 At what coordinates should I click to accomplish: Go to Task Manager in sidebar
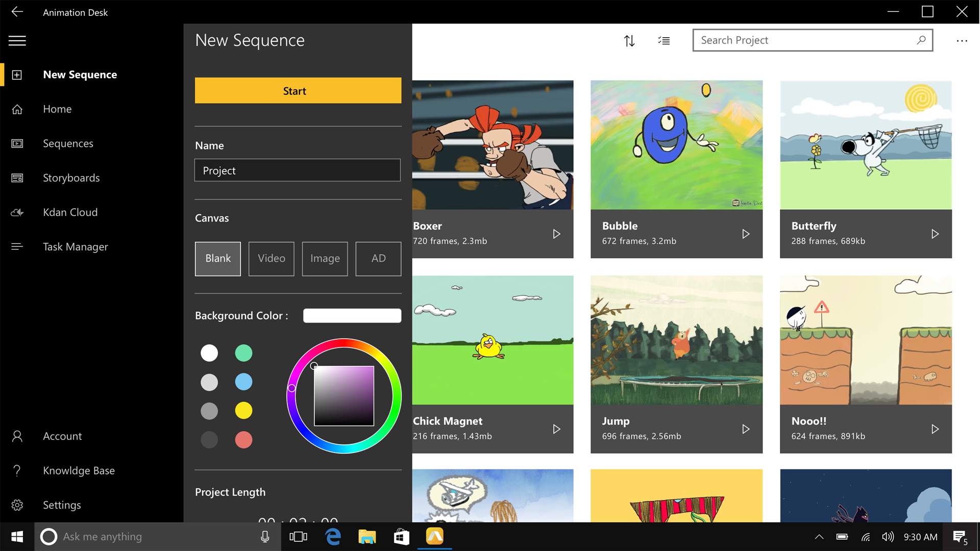coord(75,247)
